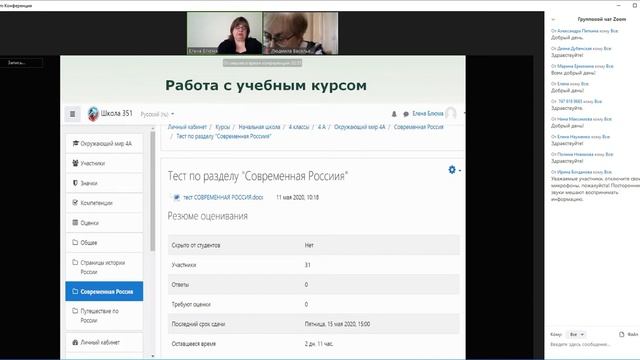The height and width of the screenshot is (360, 640).
Task: Click the table icon beside Оценки
Action: click(x=75, y=222)
